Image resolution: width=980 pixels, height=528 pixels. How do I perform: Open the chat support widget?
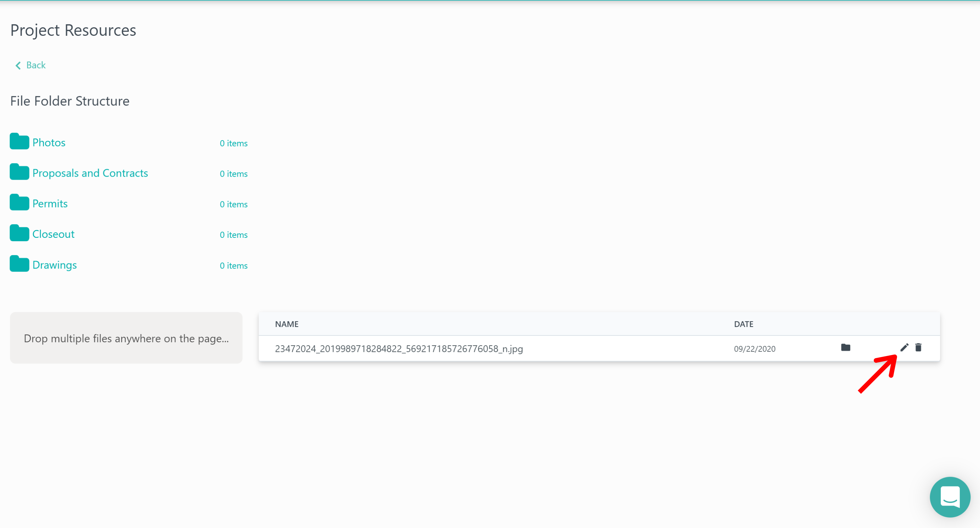[950, 497]
